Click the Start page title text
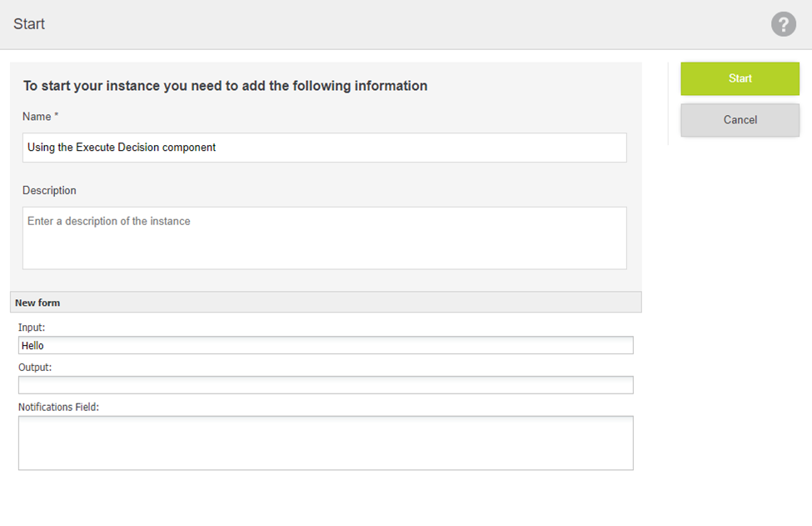 click(x=29, y=24)
